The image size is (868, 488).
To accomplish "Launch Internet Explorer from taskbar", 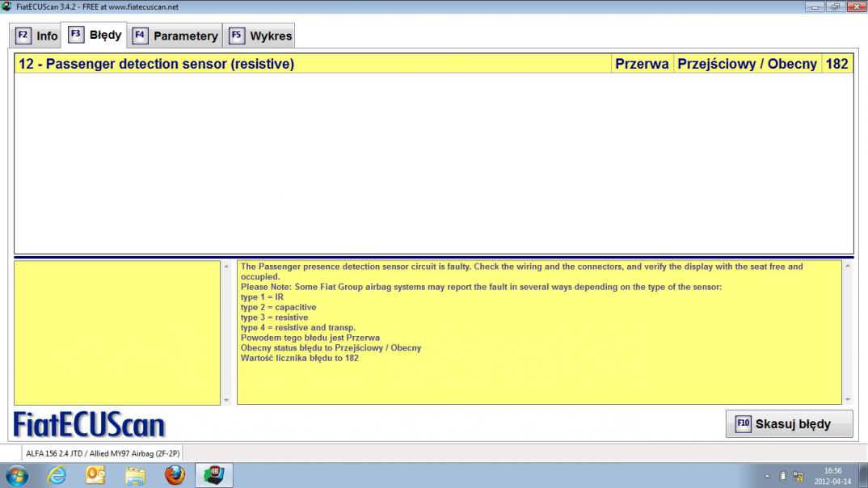I will [x=57, y=475].
